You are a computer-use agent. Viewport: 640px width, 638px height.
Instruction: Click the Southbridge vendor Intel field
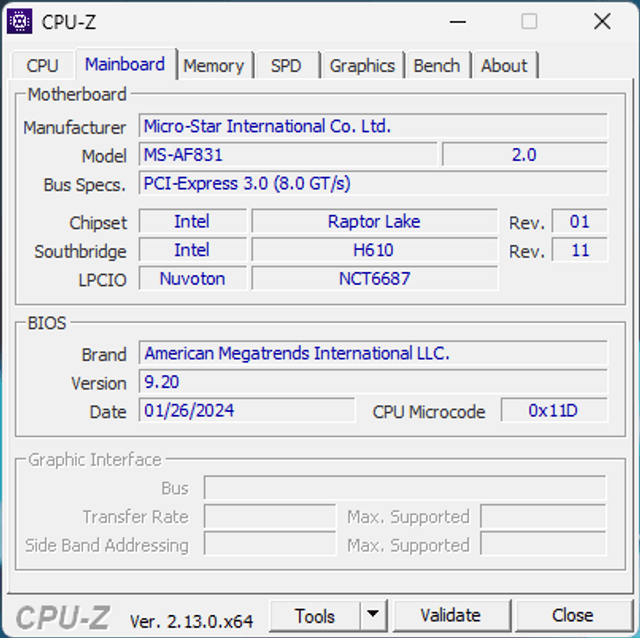[192, 250]
